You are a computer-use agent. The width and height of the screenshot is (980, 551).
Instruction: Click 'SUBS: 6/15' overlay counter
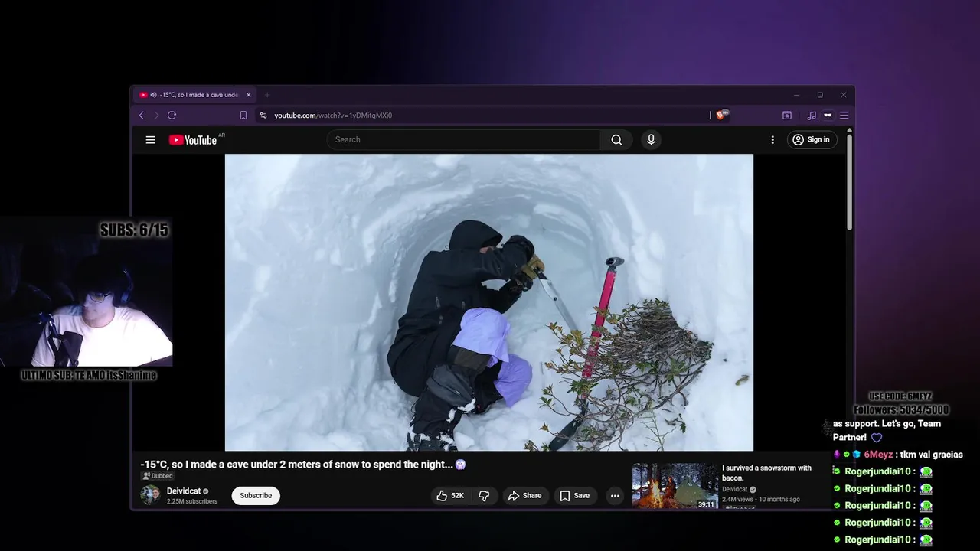134,230
